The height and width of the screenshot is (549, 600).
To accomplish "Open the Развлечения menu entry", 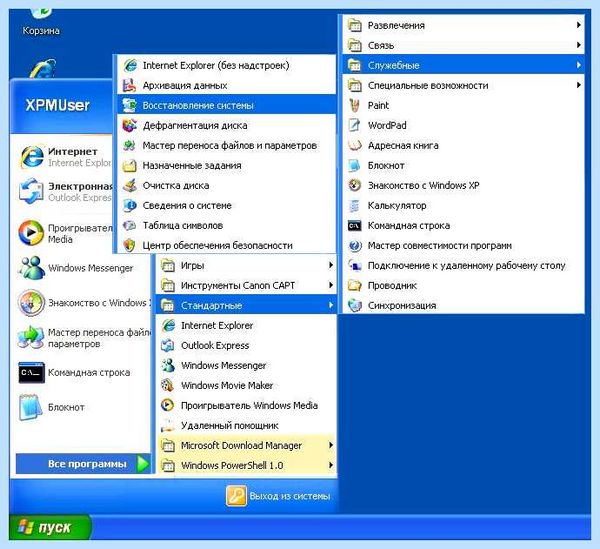I will click(x=463, y=25).
